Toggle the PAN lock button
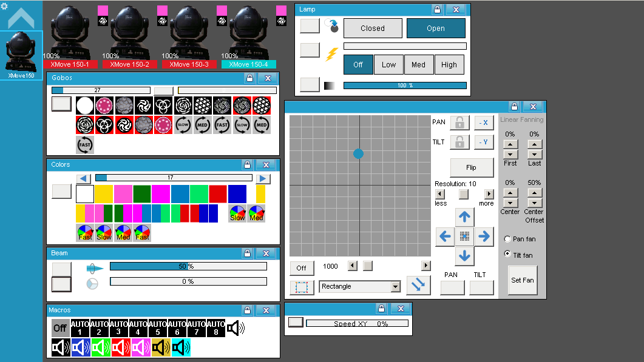644x362 pixels. pos(459,122)
